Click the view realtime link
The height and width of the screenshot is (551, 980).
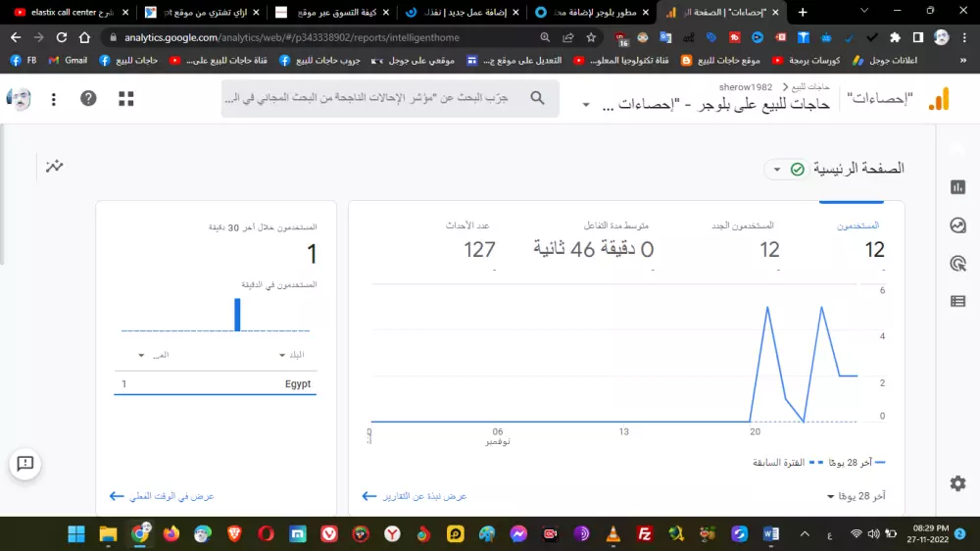tap(162, 496)
